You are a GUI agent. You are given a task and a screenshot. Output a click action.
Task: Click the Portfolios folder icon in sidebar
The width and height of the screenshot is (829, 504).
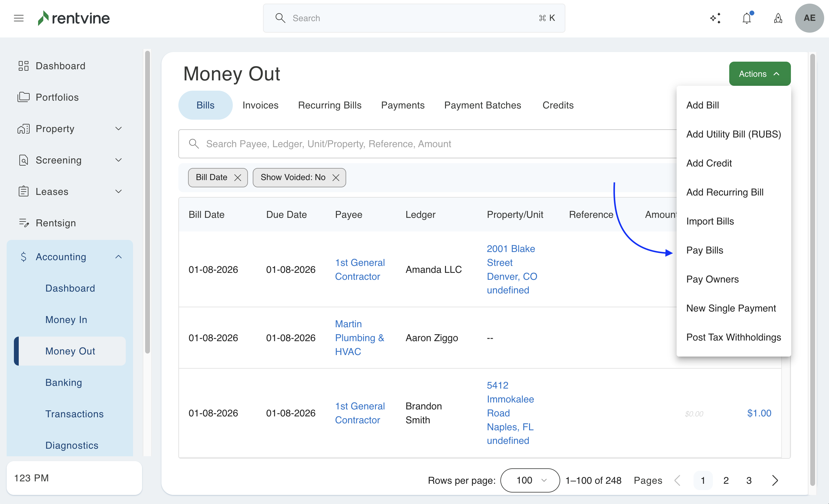pos(23,97)
